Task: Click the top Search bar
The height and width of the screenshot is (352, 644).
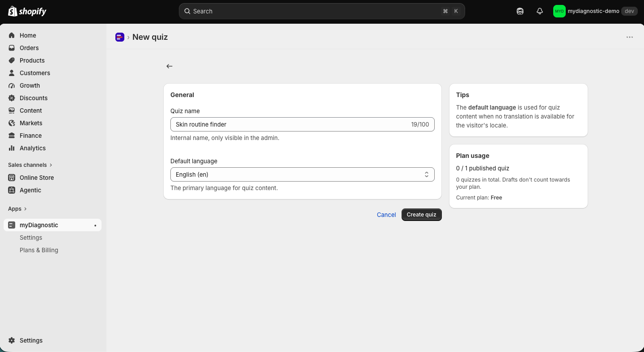Action: click(x=322, y=11)
